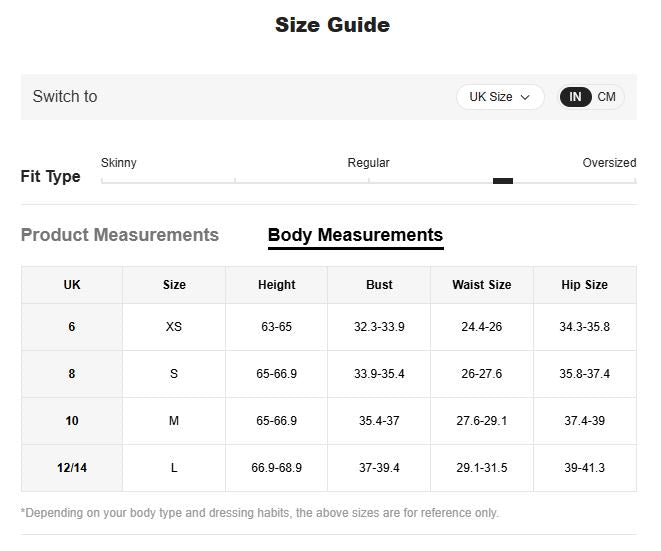Click the Regular fit label
Screen dimensions: 661x551
pos(368,163)
